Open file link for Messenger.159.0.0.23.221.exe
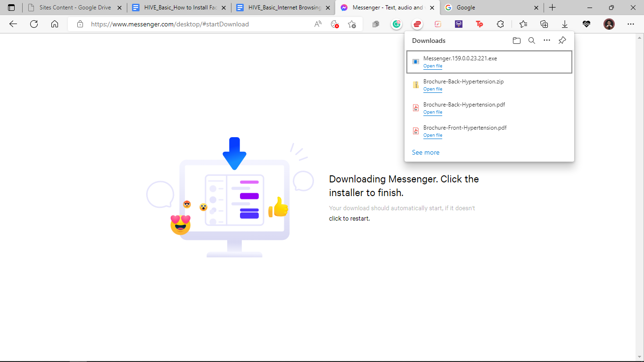The image size is (644, 362). [x=433, y=66]
